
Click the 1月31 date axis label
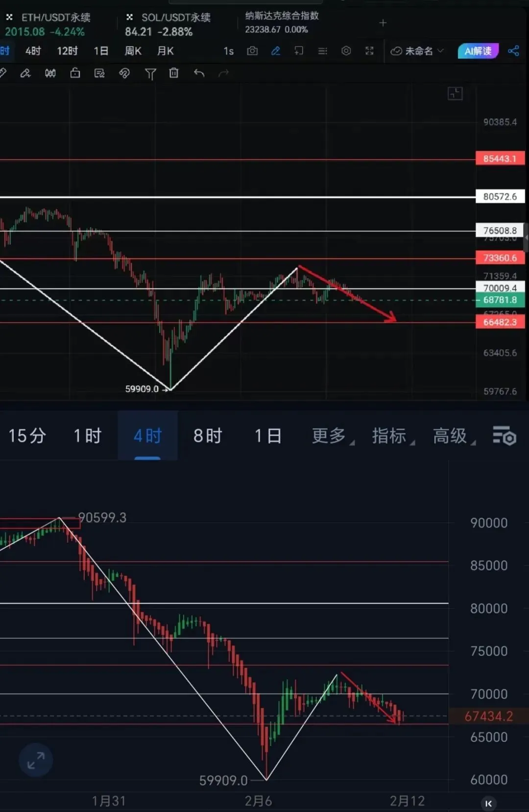point(109,801)
